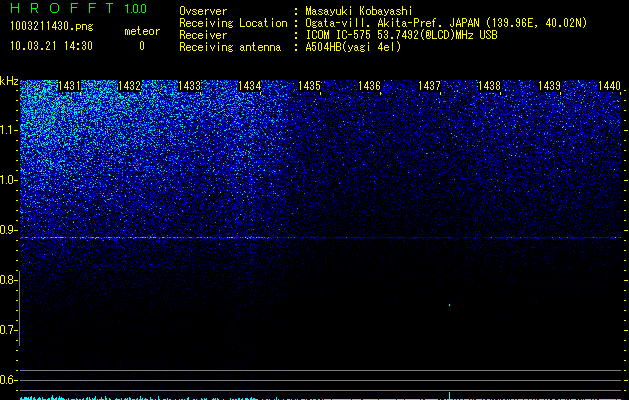Image resolution: width=629 pixels, height=400 pixels.
Task: Click the 1440 time marker
Action: [x=609, y=86]
